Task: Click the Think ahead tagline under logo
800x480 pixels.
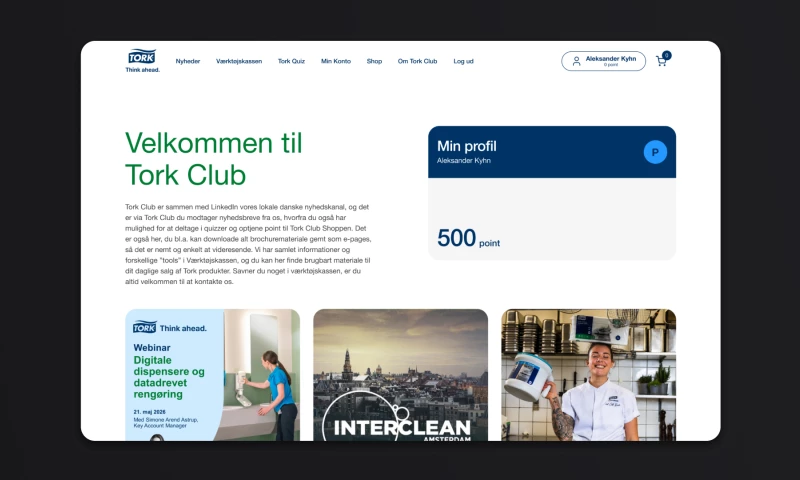Action: 142,70
